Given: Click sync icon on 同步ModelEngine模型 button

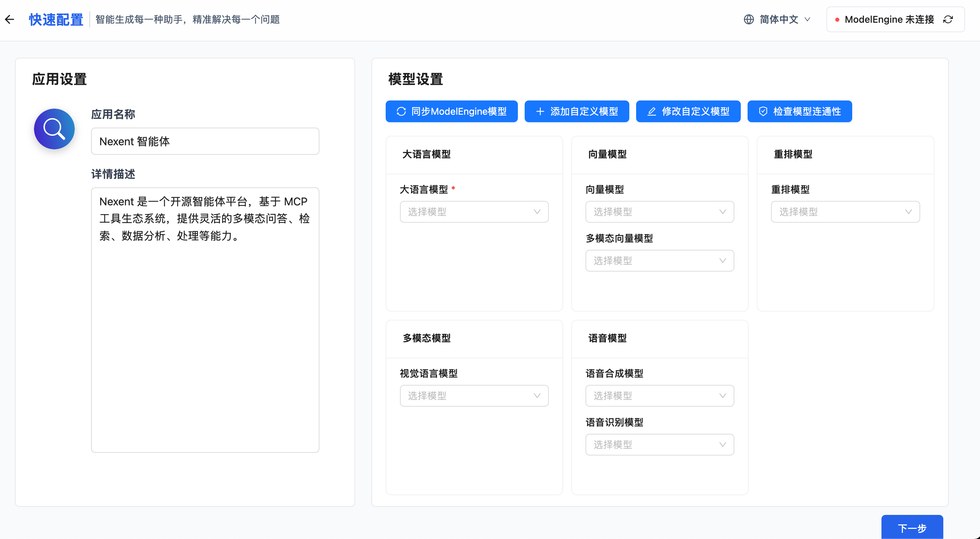Looking at the screenshot, I should point(401,111).
